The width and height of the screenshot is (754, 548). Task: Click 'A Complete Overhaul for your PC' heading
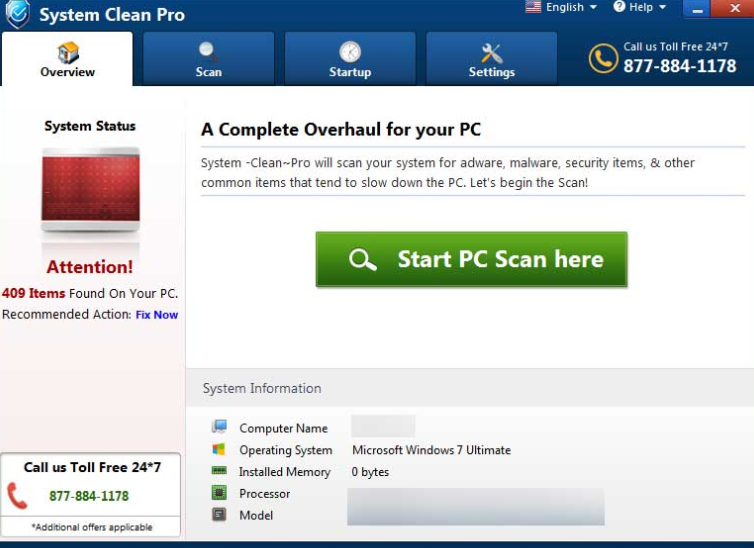(x=341, y=129)
